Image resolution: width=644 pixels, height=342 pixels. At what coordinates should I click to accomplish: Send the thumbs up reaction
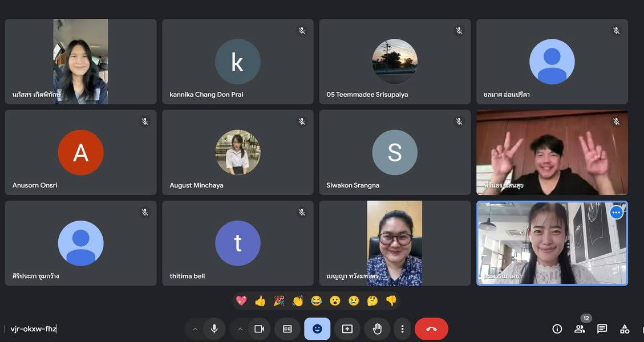click(260, 300)
